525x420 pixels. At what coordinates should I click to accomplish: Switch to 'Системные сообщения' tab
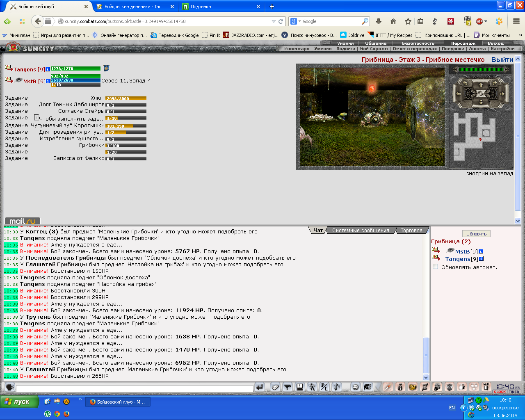point(361,231)
